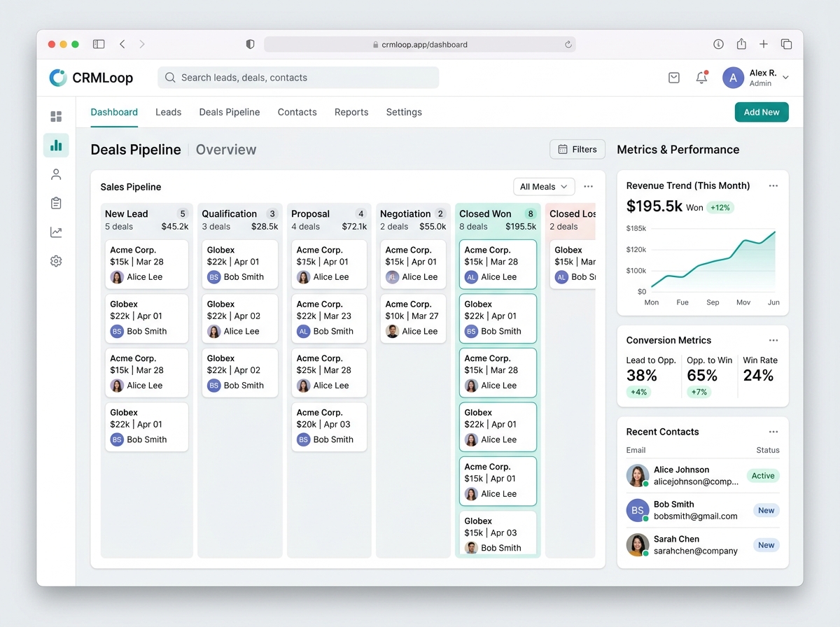This screenshot has width=840, height=627.
Task: Click the +12% revenue badge
Action: (720, 208)
